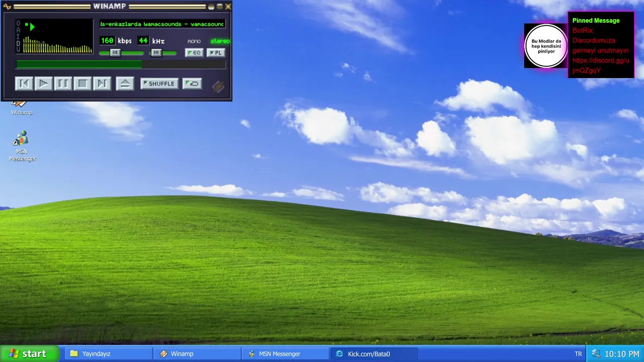644x362 pixels.
Task: Toggle the PL playlist window button
Action: pos(216,53)
